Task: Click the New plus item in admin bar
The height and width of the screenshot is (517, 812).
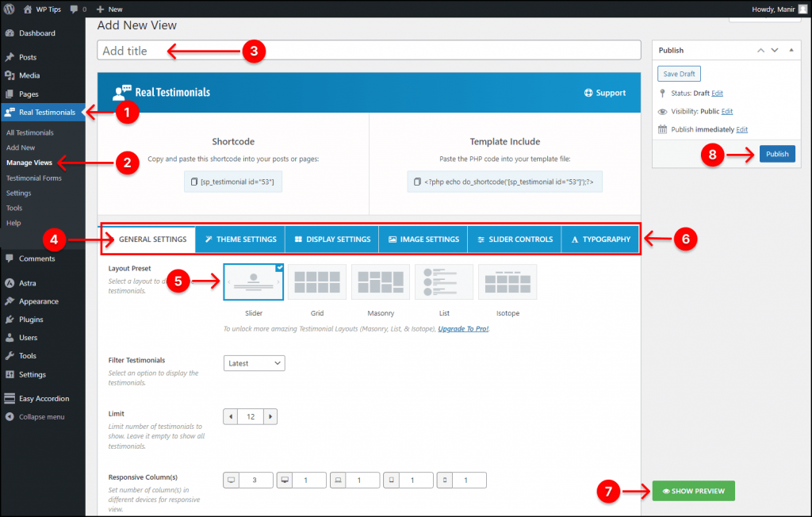Action: coord(109,9)
